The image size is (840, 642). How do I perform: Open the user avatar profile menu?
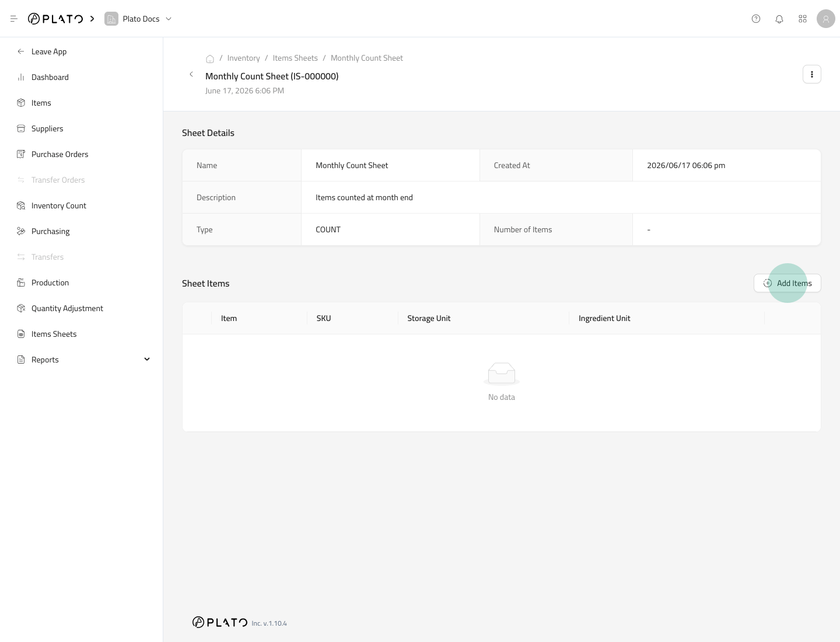(826, 19)
